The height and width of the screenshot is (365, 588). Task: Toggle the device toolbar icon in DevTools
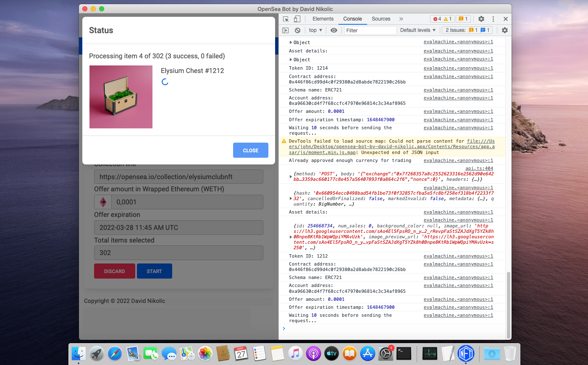[297, 19]
